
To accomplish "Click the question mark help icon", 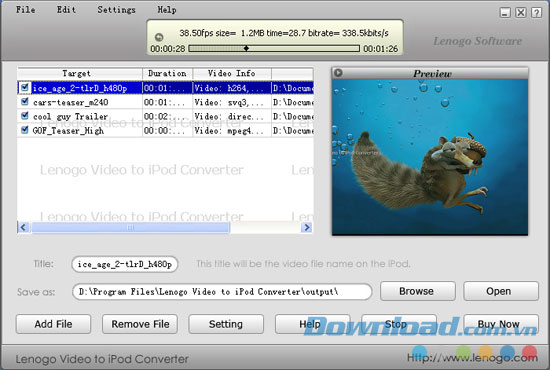I will point(536,13).
